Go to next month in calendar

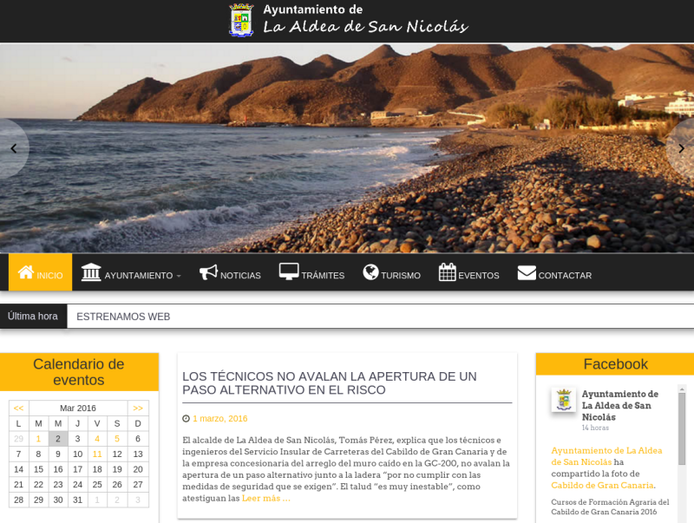click(x=138, y=408)
